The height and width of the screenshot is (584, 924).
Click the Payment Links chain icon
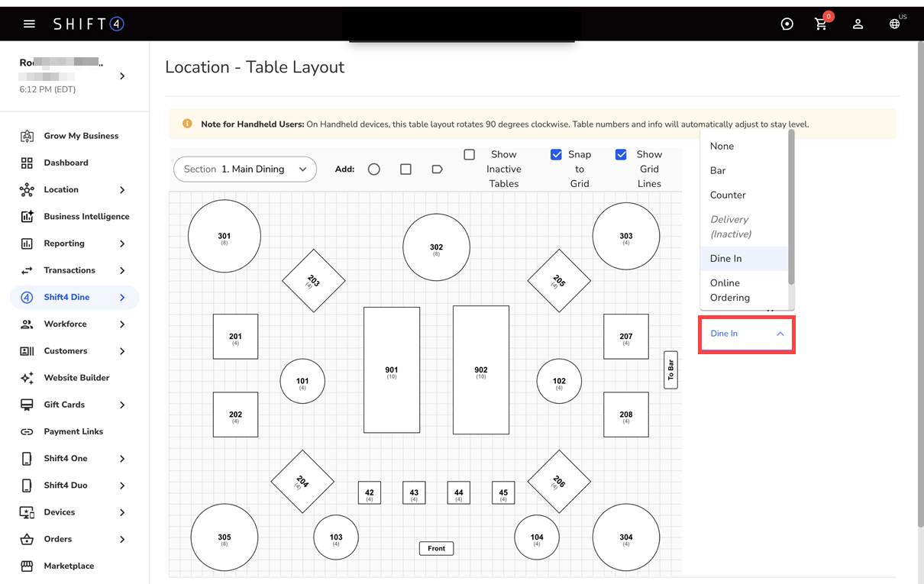tap(27, 431)
